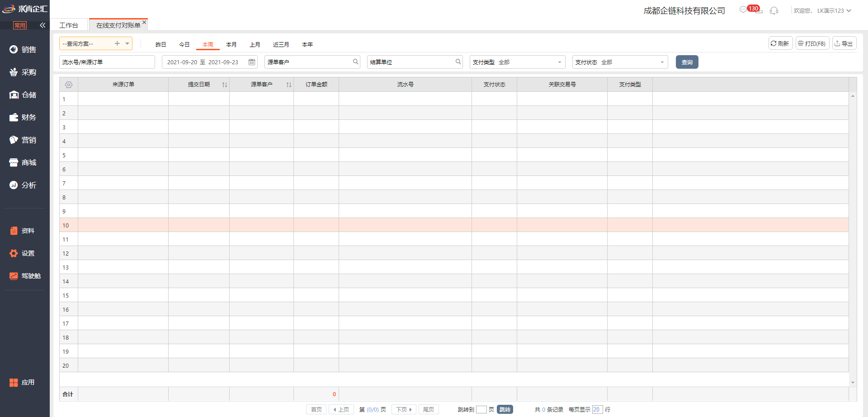Select the 本月 date filter tab
The image size is (868, 417).
pyautogui.click(x=231, y=44)
